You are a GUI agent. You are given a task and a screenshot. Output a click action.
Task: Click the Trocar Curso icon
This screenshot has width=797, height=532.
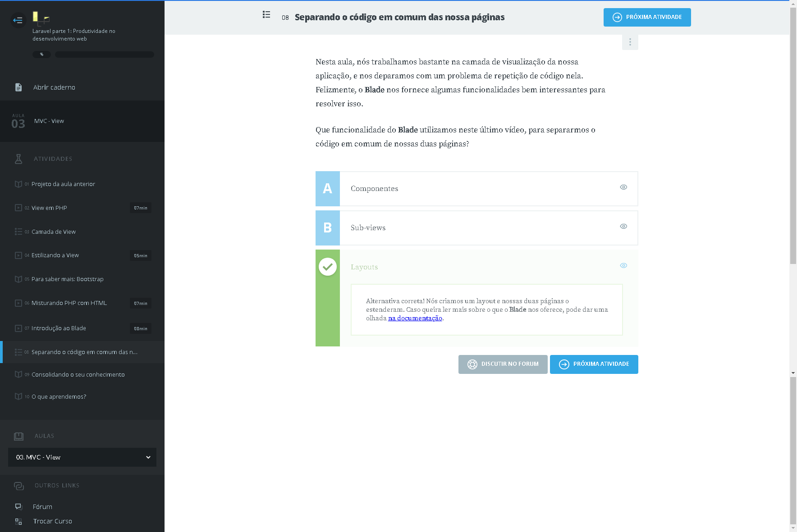(18, 521)
